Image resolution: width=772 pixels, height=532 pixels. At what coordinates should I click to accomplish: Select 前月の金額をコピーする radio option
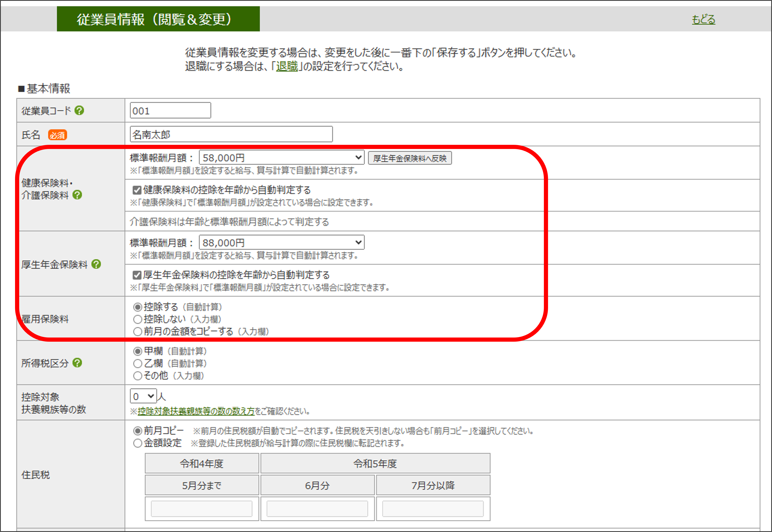[x=138, y=332]
